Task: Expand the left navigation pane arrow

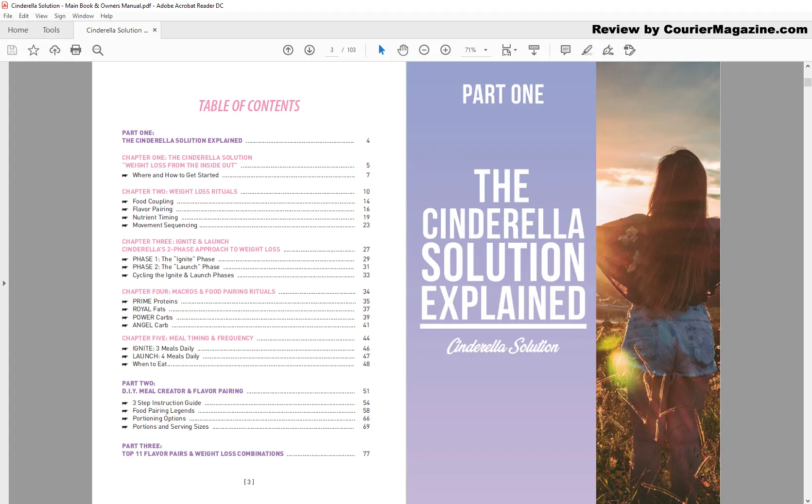Action: 4,283
